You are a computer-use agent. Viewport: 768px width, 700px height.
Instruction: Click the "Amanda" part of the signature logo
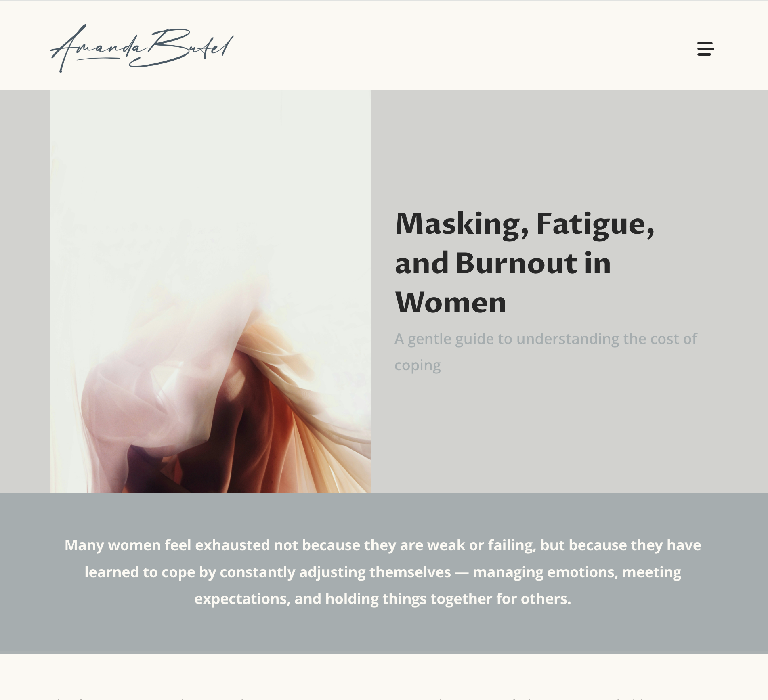[x=97, y=49]
